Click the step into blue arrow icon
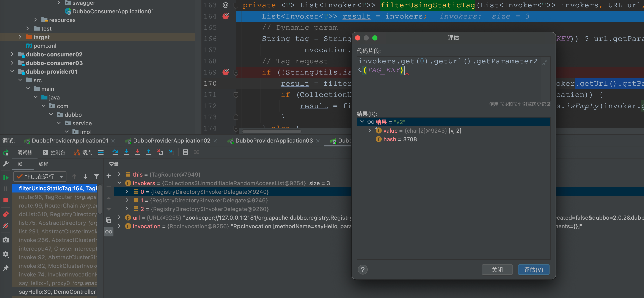This screenshot has width=644, height=298. (126, 152)
